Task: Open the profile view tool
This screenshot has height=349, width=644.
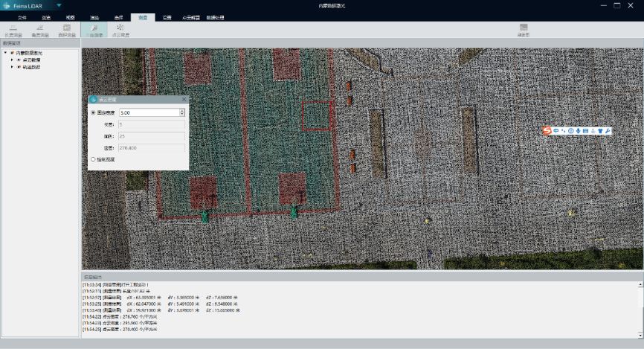Action: click(524, 30)
